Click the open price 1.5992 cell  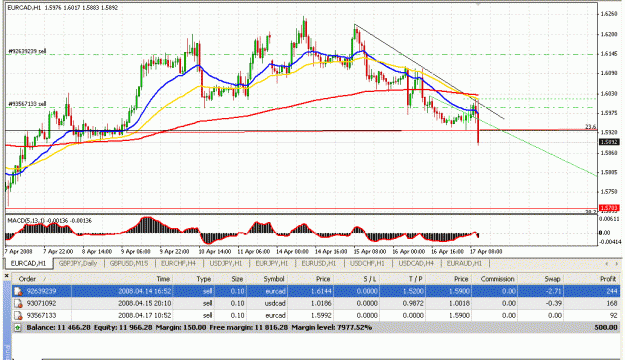(x=321, y=315)
